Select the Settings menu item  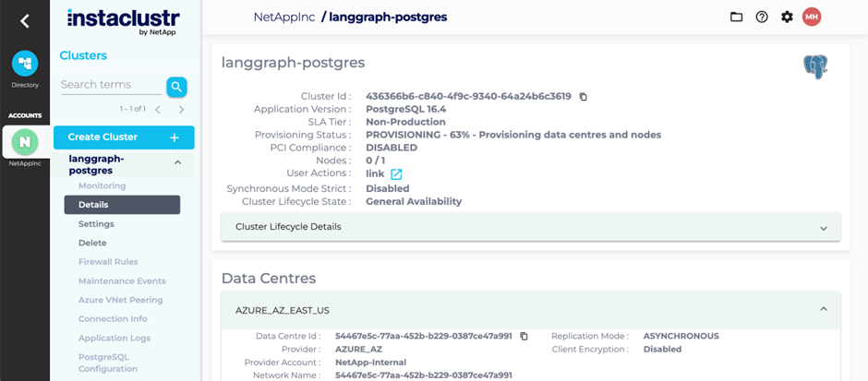point(96,224)
